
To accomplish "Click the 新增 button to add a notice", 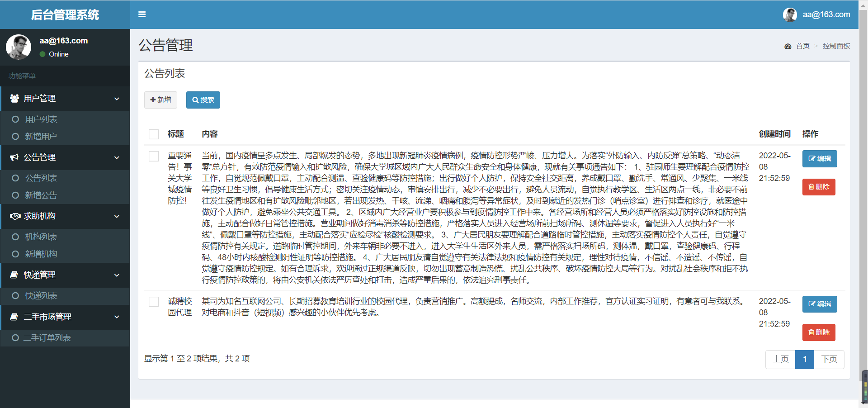I will (x=160, y=100).
